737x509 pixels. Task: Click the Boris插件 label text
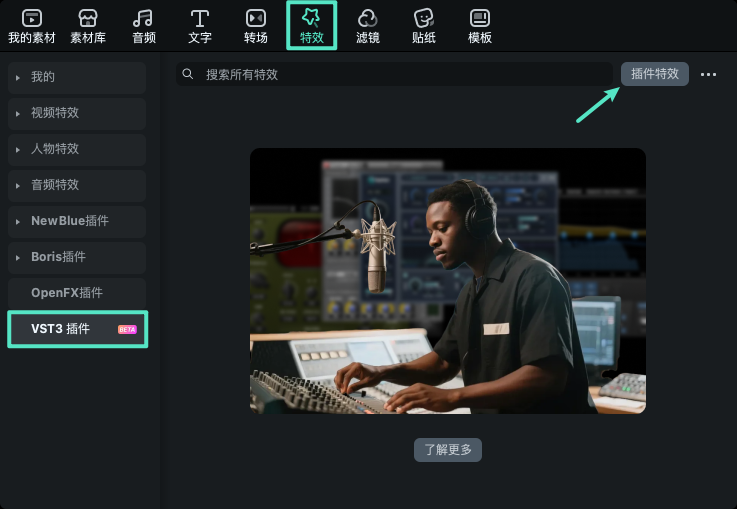(x=58, y=257)
